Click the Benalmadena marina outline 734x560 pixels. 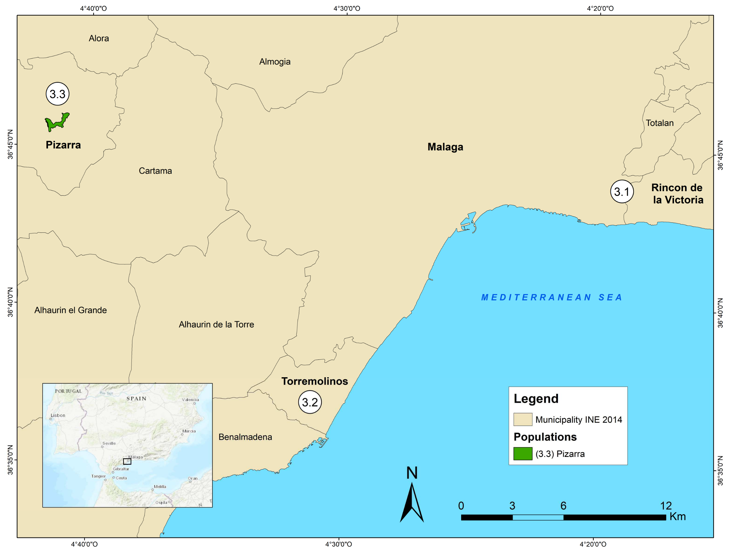click(323, 442)
